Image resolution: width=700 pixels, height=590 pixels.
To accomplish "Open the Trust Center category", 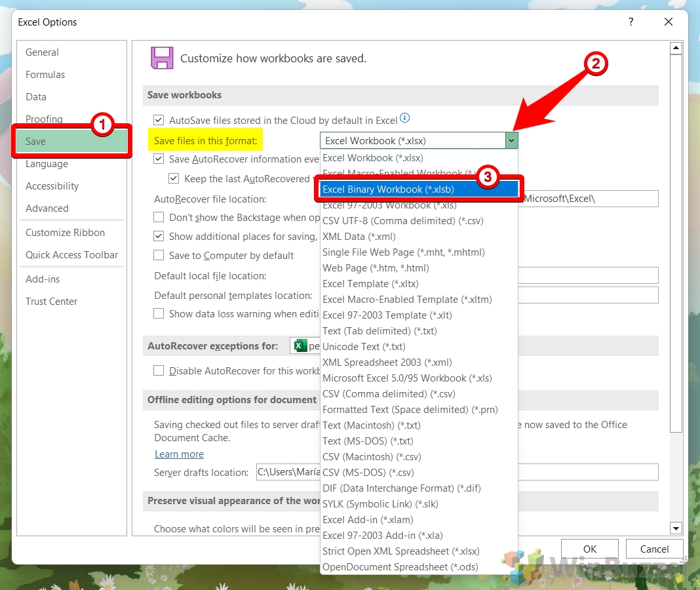I will pos(71,302).
